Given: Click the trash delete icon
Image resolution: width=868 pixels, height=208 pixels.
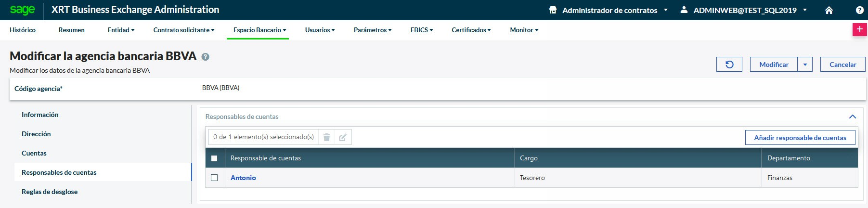Looking at the screenshot, I should point(326,137).
